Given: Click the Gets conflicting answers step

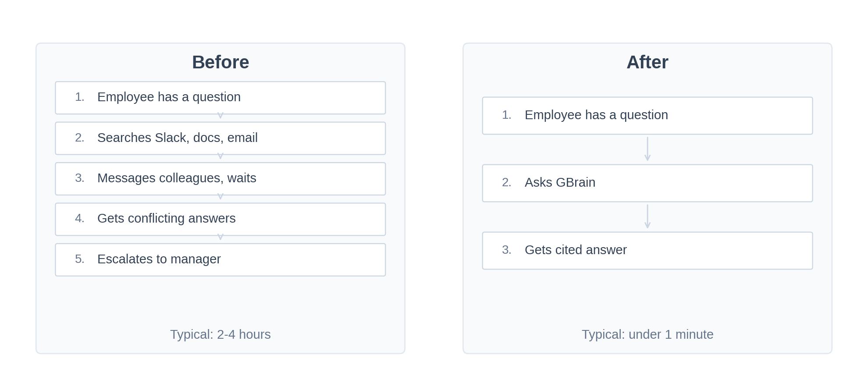Looking at the screenshot, I should coord(221,219).
